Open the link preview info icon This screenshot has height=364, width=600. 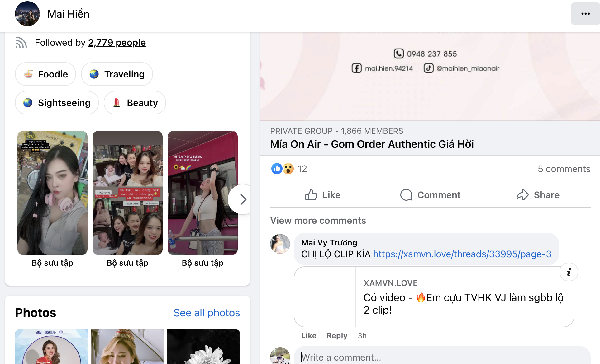pyautogui.click(x=569, y=272)
